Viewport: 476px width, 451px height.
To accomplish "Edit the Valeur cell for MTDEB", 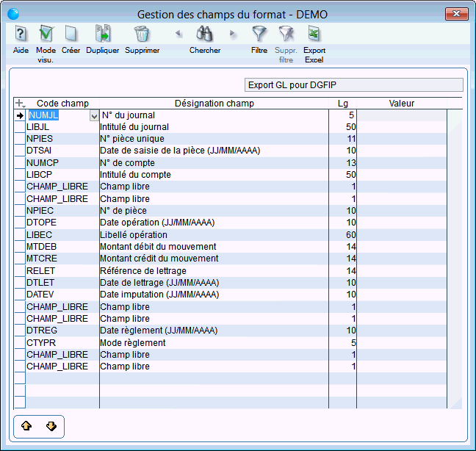I will [401, 246].
